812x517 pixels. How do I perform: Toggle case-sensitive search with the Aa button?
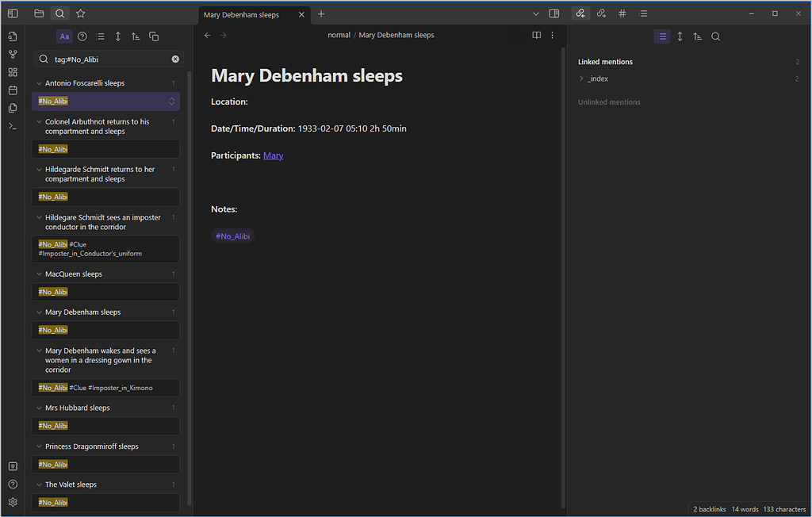pyautogui.click(x=64, y=36)
